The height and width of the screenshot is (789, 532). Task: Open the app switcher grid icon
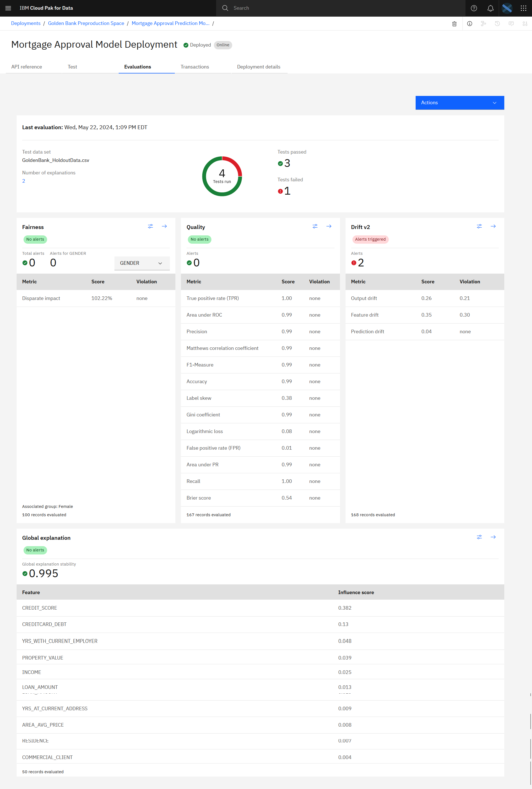(x=523, y=8)
